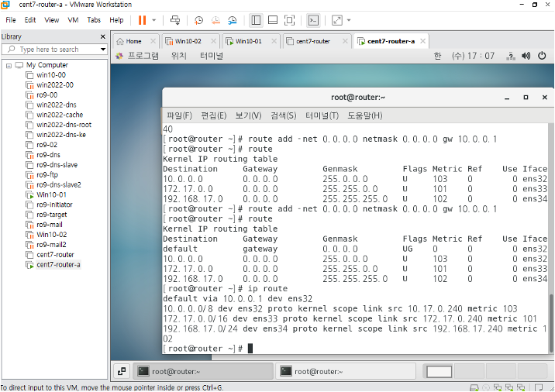Select the first workspace switcher box
The image size is (555, 392).
[x=439, y=372]
